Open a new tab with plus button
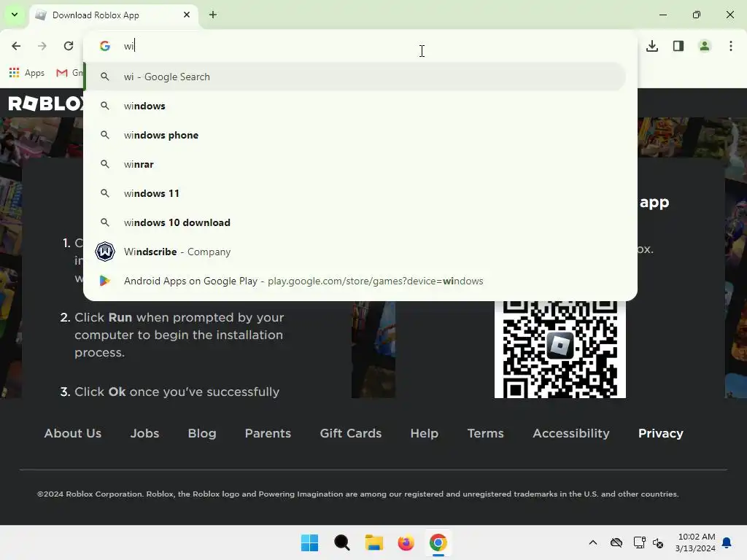 (x=213, y=15)
